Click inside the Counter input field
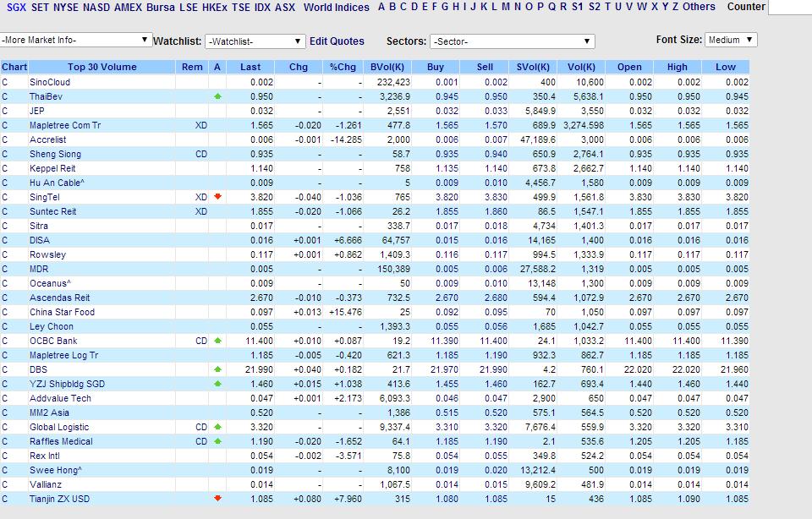Viewport: 812px width, 519px height. 788,8
